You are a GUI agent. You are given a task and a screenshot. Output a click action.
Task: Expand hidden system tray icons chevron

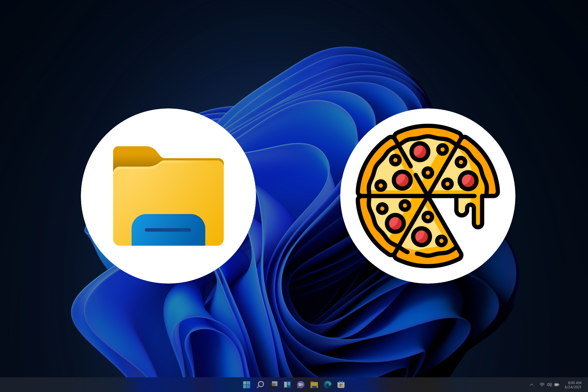click(x=532, y=385)
